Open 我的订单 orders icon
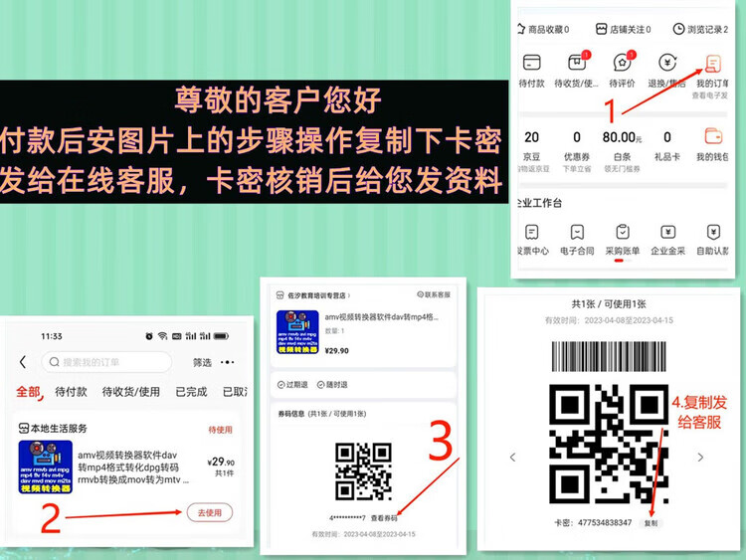 pyautogui.click(x=713, y=64)
